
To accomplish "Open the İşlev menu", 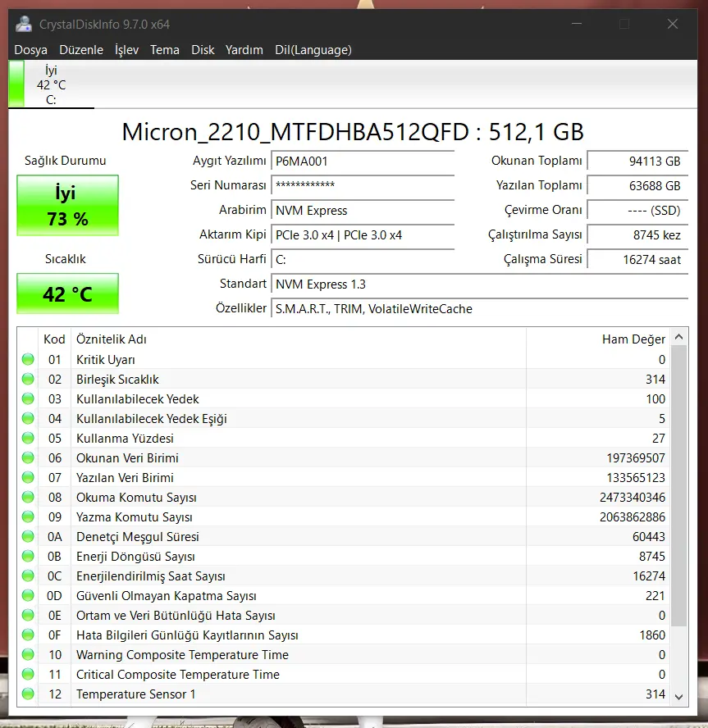I will pyautogui.click(x=127, y=50).
